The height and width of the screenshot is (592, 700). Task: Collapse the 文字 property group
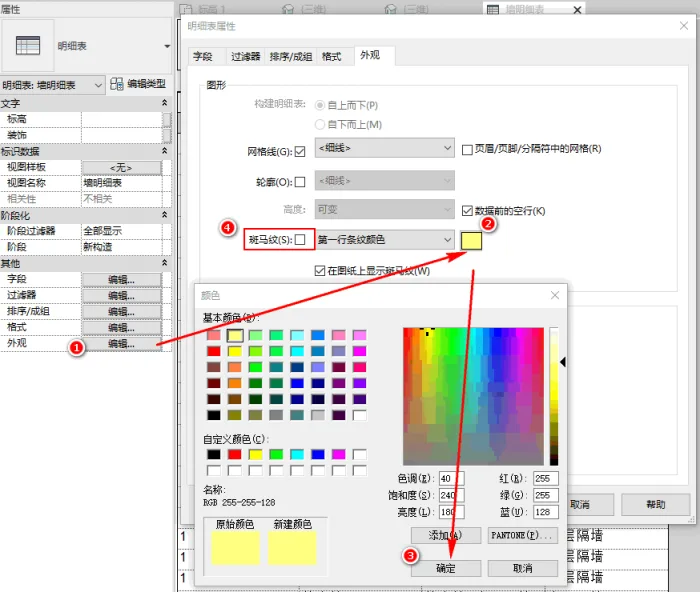click(x=164, y=103)
